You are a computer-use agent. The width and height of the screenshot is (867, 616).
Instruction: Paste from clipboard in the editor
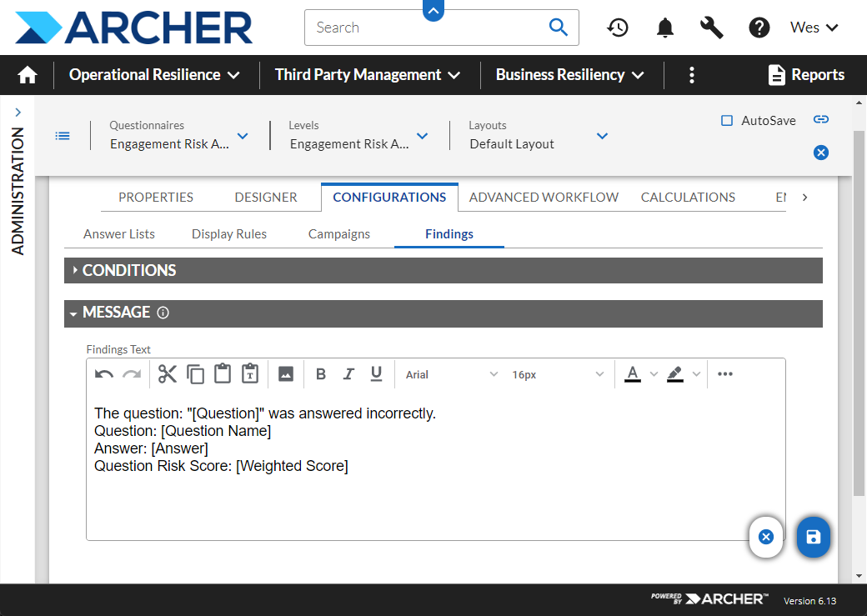(x=223, y=373)
